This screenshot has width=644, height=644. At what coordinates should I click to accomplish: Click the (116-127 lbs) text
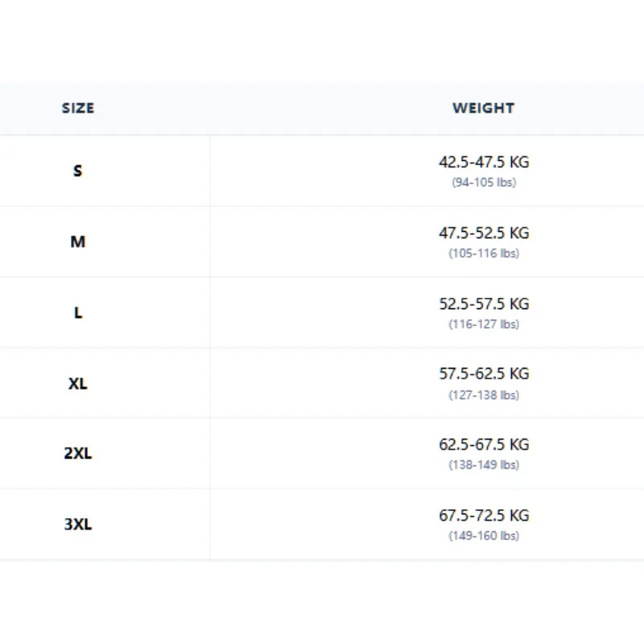coord(484,324)
